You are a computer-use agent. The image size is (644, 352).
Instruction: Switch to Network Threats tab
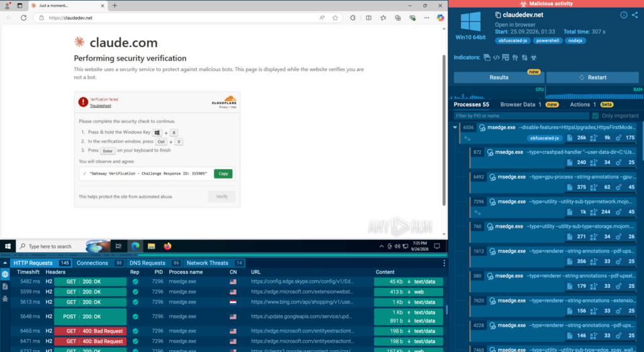point(214,263)
